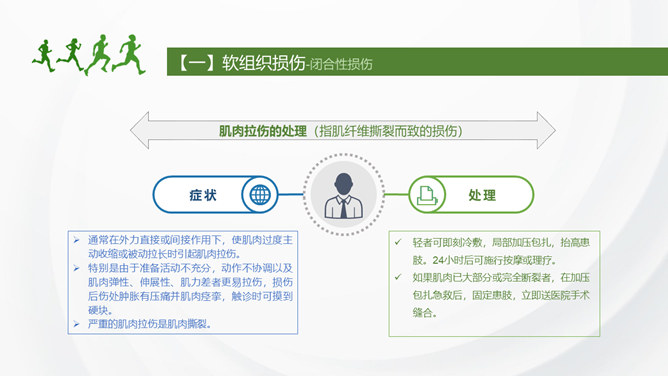The width and height of the screenshot is (668, 376).
Task: Click the text (指肌纤维撕裂而致的损伤)
Action: coord(388,131)
